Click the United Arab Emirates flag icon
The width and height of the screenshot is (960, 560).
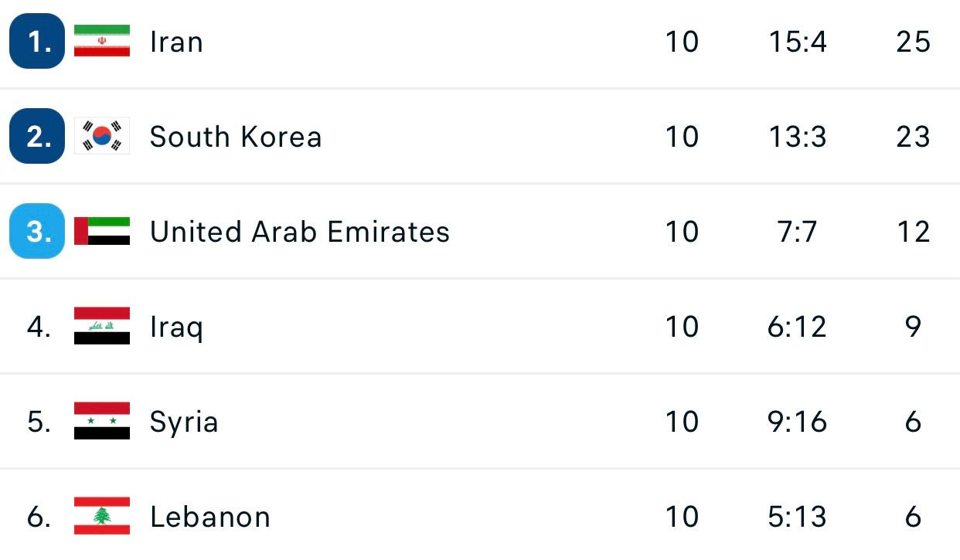point(102,231)
